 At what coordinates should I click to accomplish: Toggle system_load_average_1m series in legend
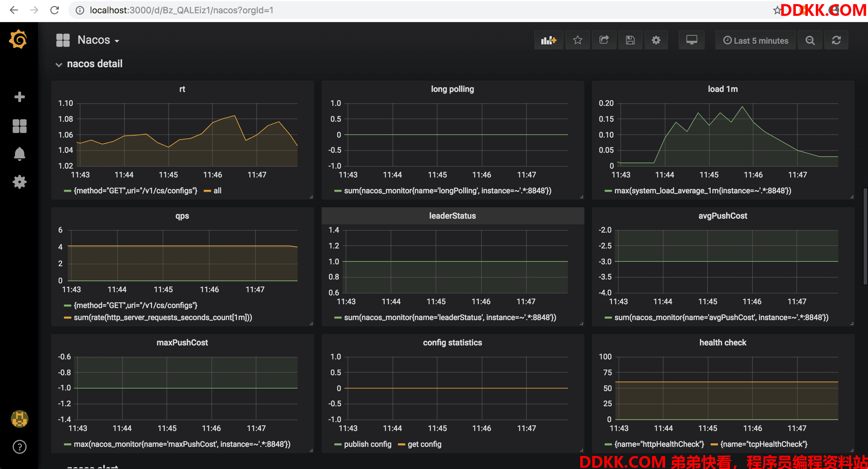coord(702,191)
